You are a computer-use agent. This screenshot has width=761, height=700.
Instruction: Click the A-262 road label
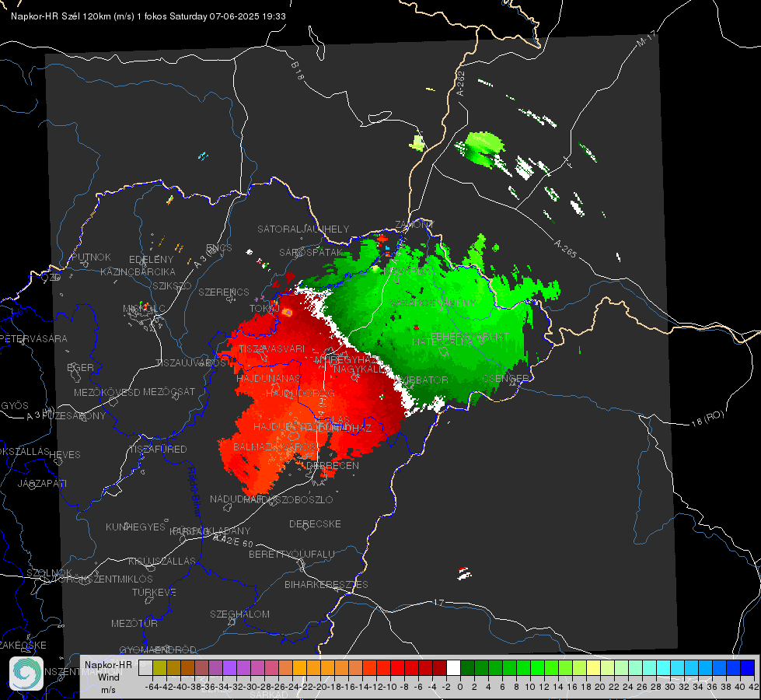(461, 83)
